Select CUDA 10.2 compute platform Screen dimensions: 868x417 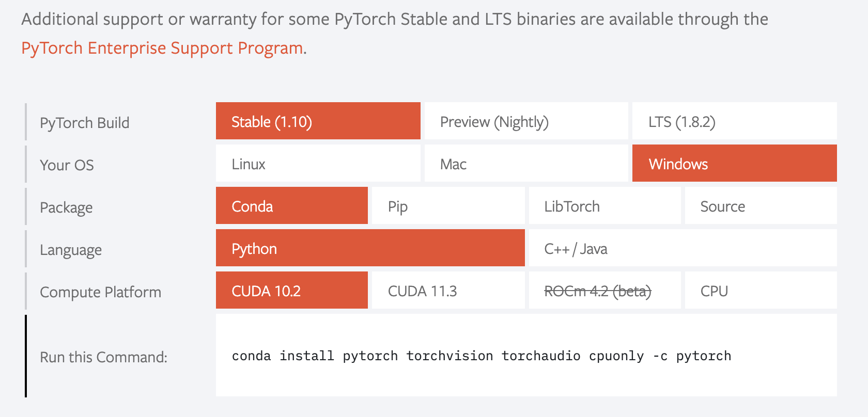(291, 290)
